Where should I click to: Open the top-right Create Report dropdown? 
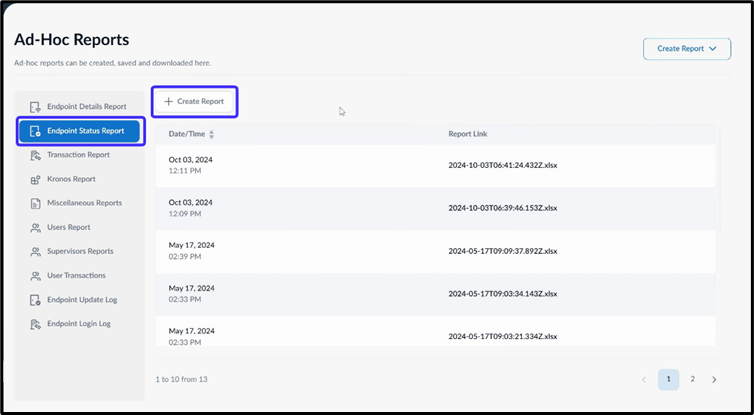coord(687,49)
